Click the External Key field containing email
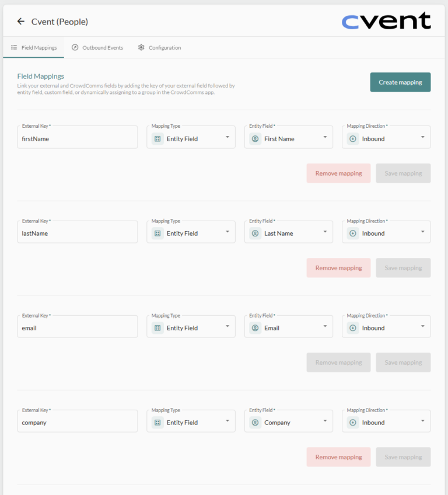This screenshot has height=495, width=448. [x=78, y=326]
